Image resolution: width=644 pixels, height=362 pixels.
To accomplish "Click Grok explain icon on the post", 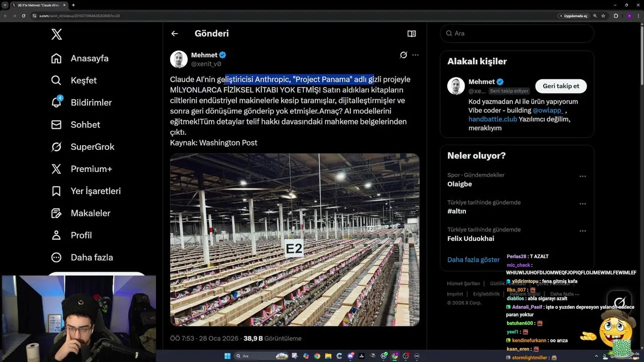I will click(x=404, y=55).
